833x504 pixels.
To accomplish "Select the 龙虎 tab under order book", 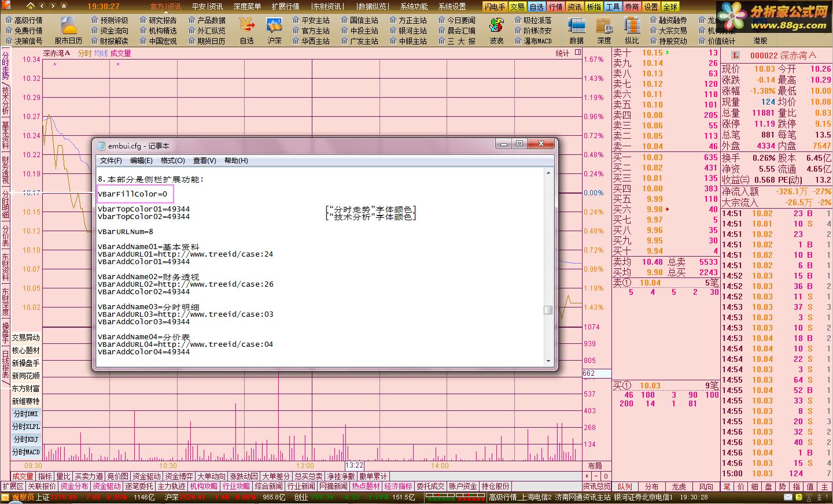I will 679,487.
